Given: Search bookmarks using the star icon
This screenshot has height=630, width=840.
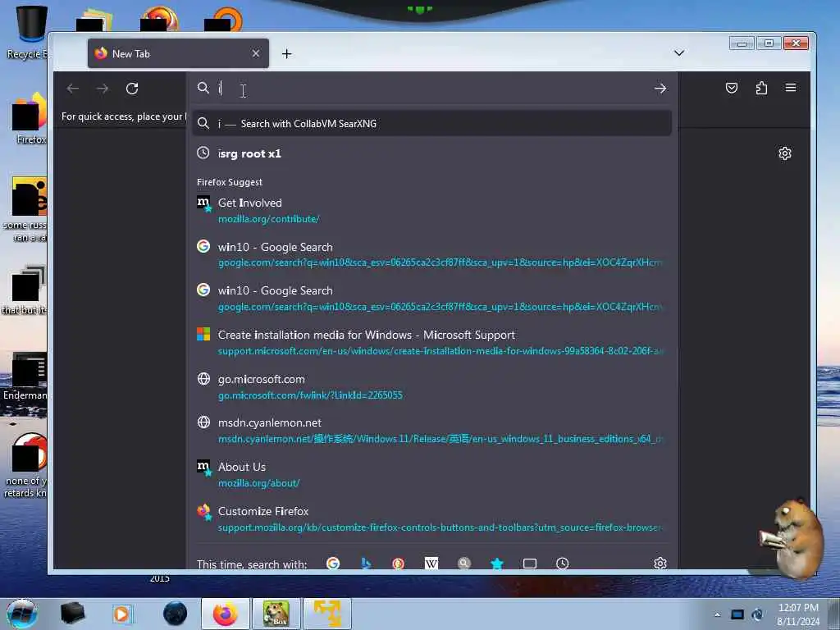Looking at the screenshot, I should (x=497, y=563).
